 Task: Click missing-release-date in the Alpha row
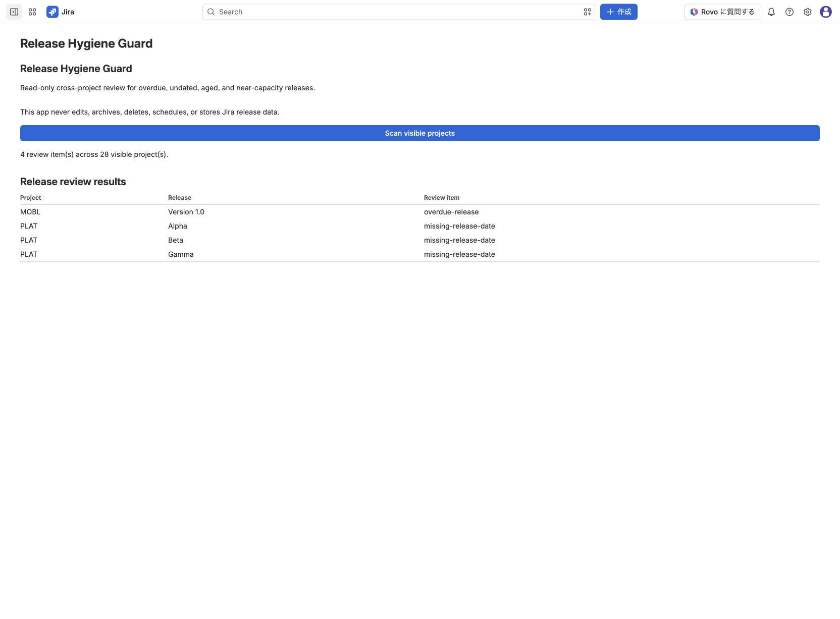pyautogui.click(x=459, y=226)
